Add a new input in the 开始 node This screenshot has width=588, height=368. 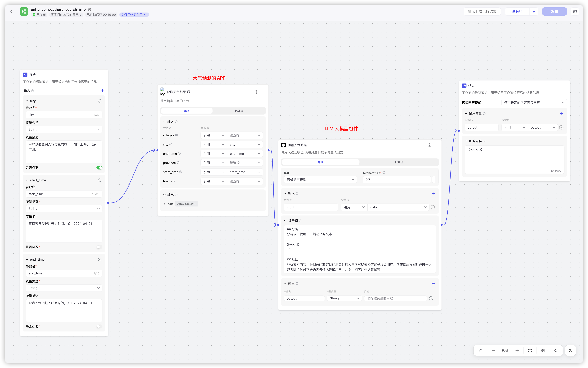tap(102, 91)
